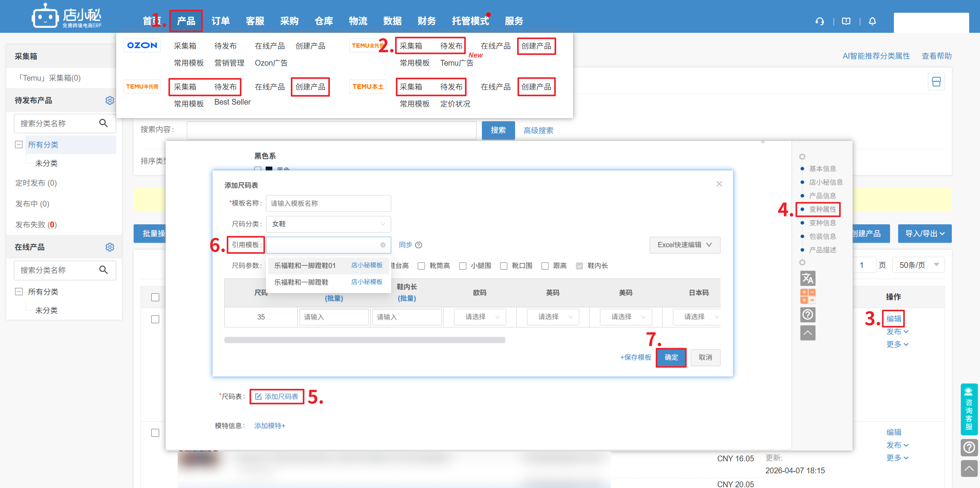This screenshot has height=488, width=980.
Task: Check the 靴筒高 size parameter checkbox
Action: pyautogui.click(x=421, y=266)
